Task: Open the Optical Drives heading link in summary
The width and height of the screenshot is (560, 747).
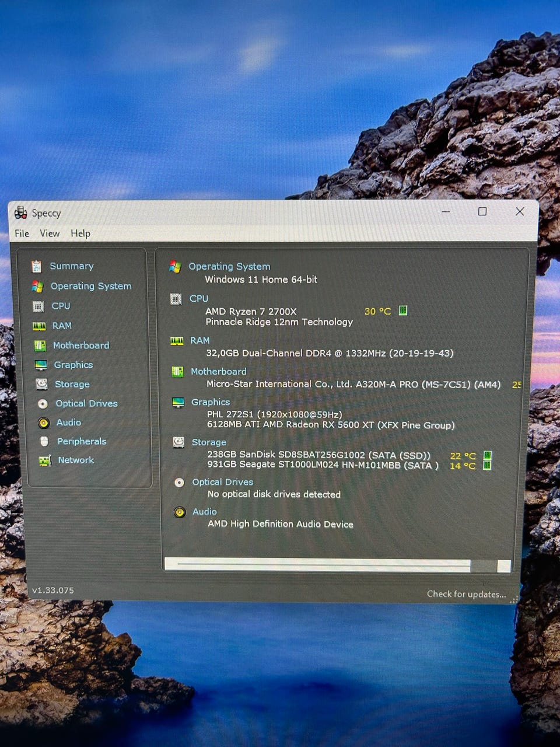Action: 223,482
